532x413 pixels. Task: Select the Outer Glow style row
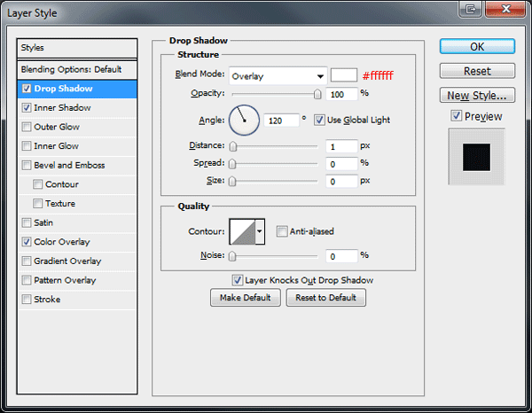click(x=77, y=127)
